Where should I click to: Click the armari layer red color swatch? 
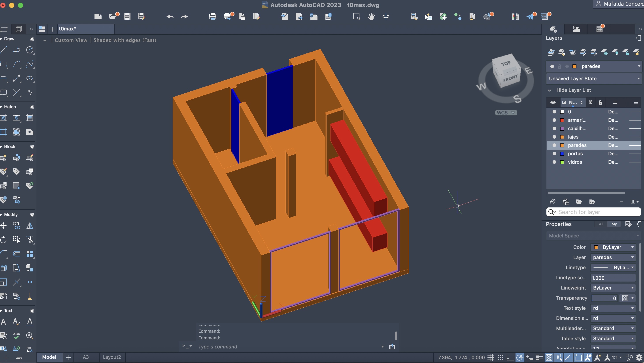[x=562, y=120]
